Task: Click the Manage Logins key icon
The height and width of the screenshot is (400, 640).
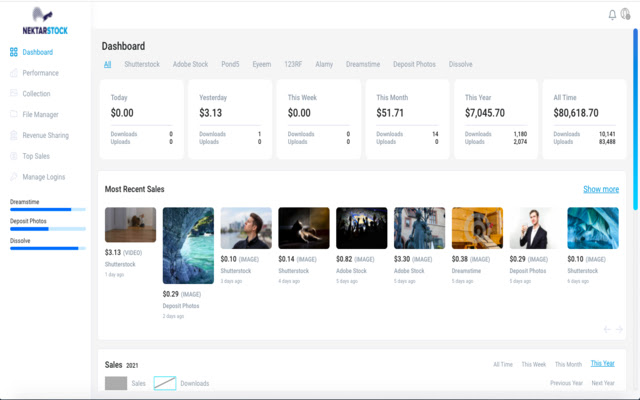Action: click(x=13, y=177)
